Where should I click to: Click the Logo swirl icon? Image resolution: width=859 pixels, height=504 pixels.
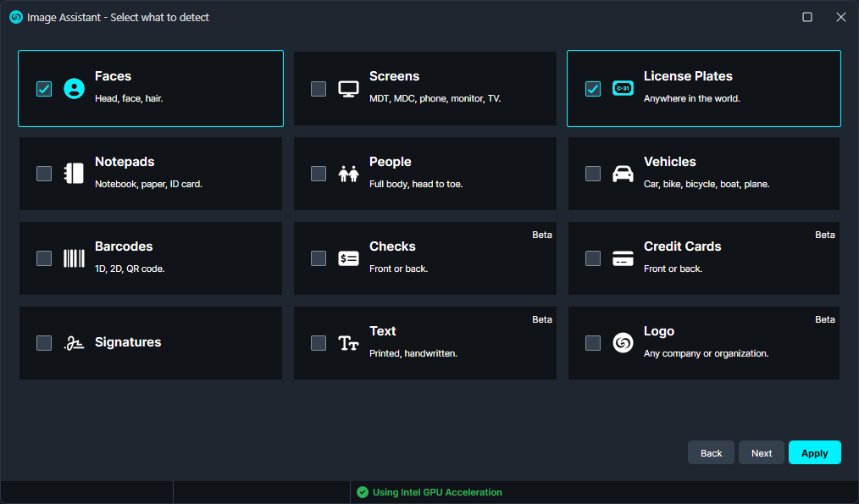tap(623, 343)
